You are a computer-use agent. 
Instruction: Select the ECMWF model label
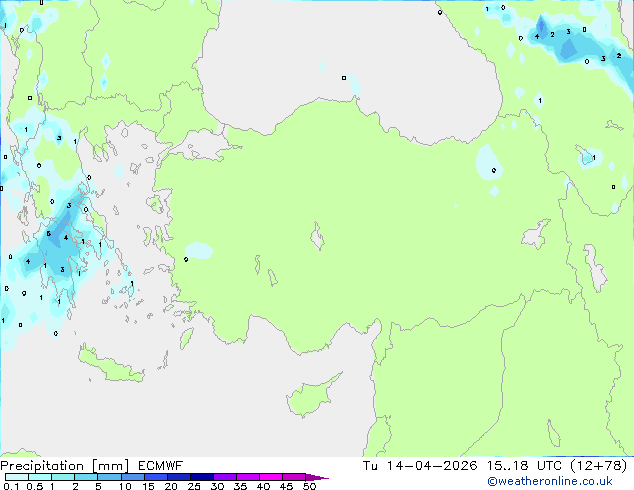[x=161, y=466]
